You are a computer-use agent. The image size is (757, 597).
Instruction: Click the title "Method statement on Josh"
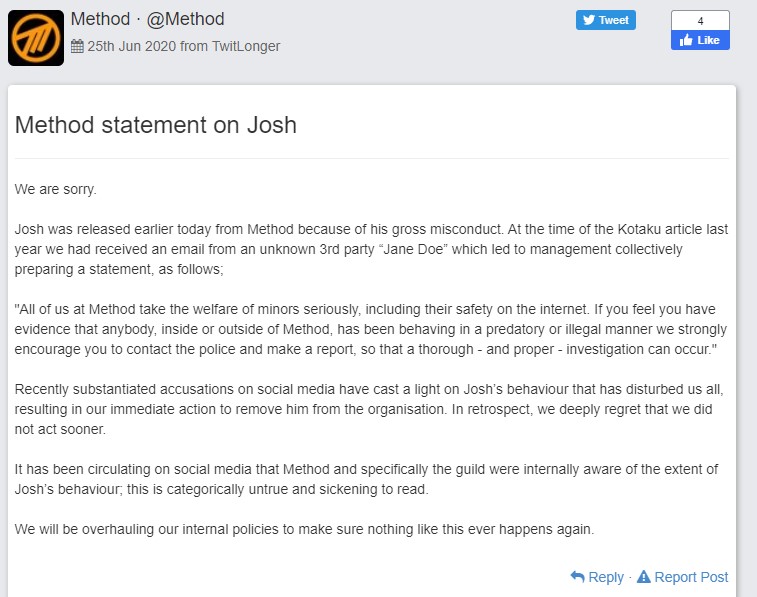[156, 126]
